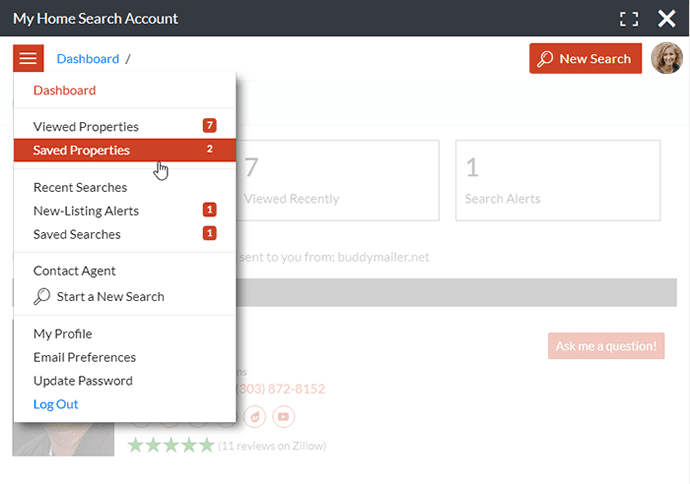The image size is (690, 484).
Task: Toggle the hamburger menu button
Action: pyautogui.click(x=28, y=58)
